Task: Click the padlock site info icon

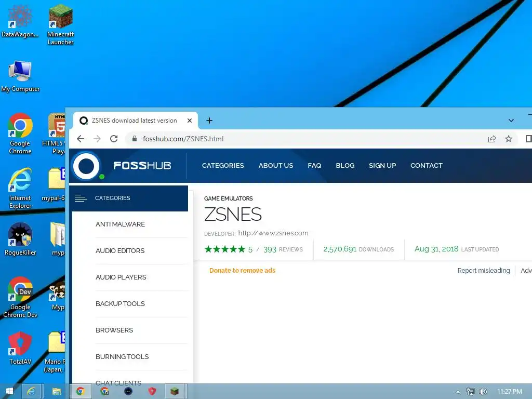Action: (135, 139)
